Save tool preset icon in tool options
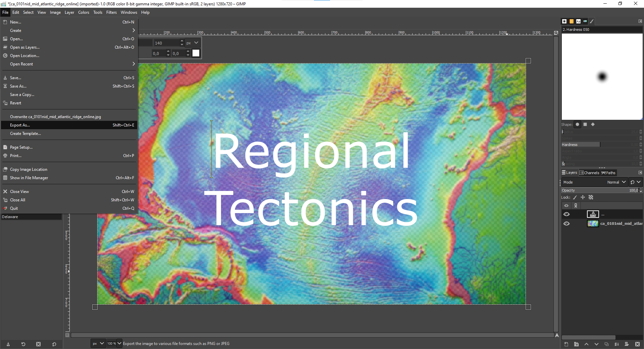This screenshot has width=644, height=349. [x=8, y=344]
